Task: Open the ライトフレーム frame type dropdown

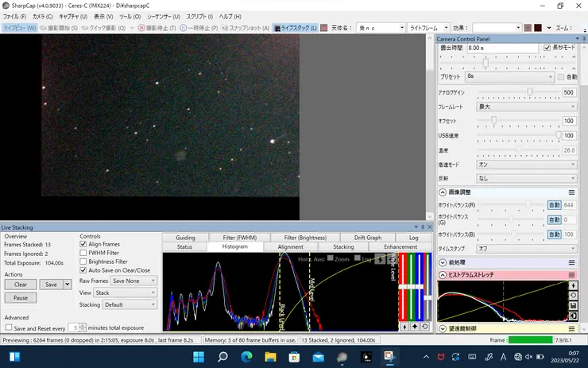Action: point(428,28)
